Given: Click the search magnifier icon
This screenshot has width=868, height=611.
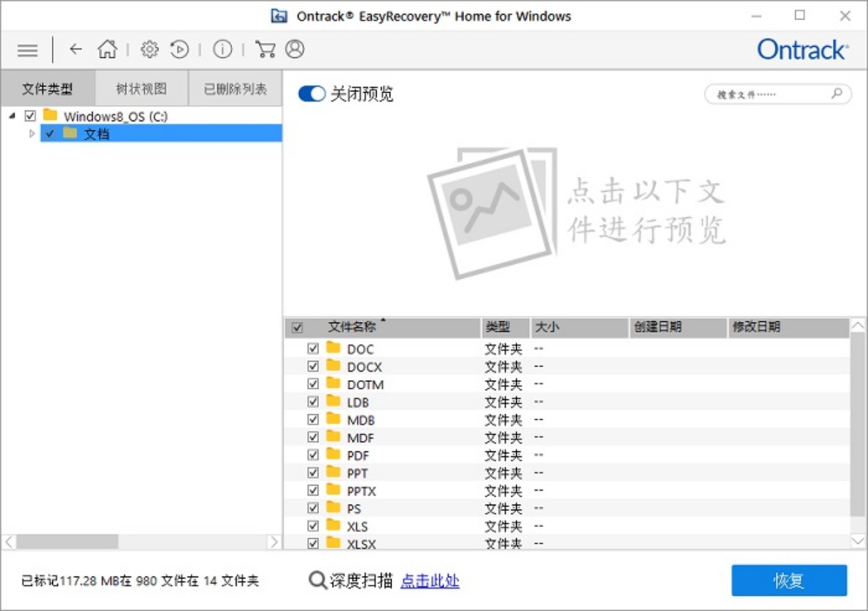Looking at the screenshot, I should pos(837,94).
